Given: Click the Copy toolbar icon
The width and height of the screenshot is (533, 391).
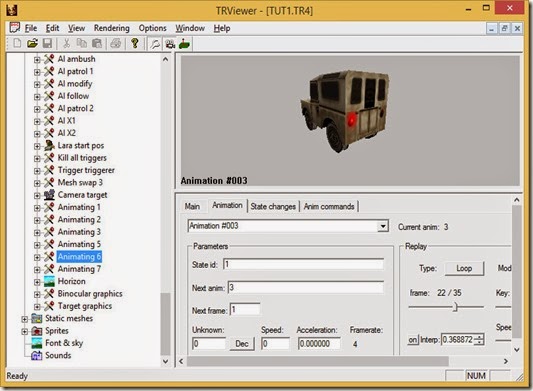Looking at the screenshot, I should tap(82, 44).
